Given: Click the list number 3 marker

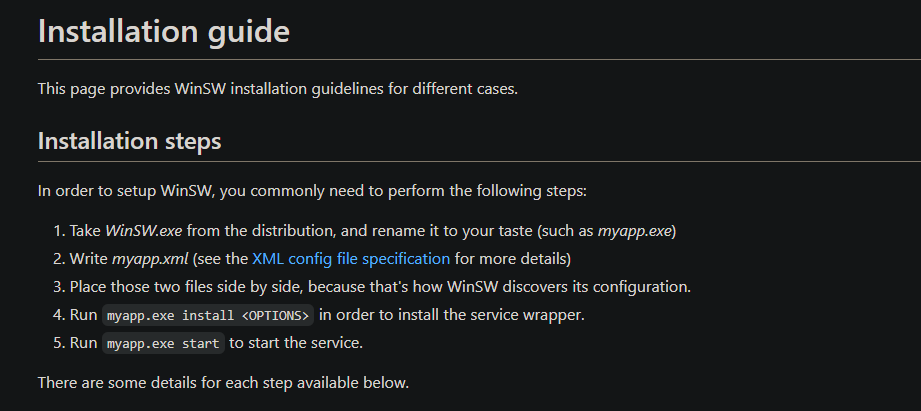Looking at the screenshot, I should [57, 287].
